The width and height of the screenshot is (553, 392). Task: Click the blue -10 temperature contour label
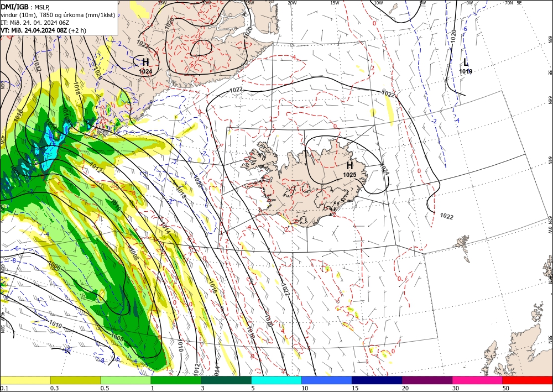[x=66, y=351]
